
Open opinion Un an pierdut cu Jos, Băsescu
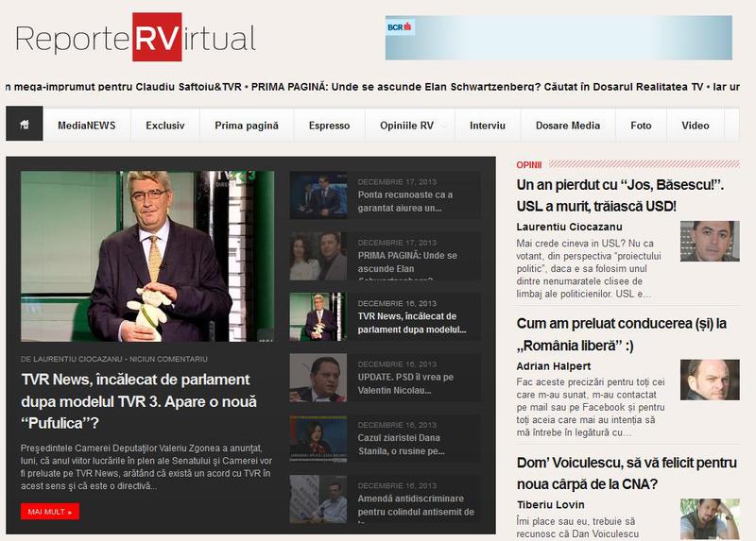coord(620,195)
